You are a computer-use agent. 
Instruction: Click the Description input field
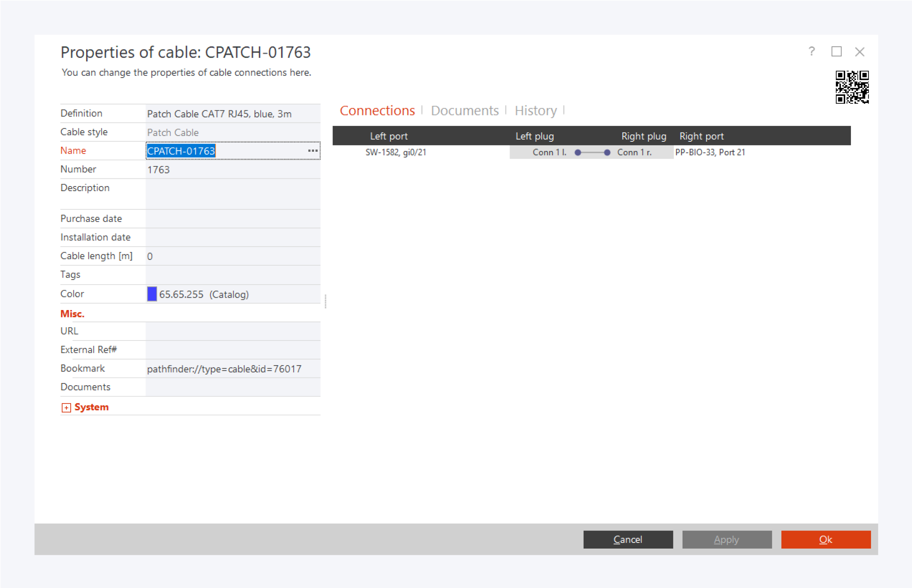[233, 194]
